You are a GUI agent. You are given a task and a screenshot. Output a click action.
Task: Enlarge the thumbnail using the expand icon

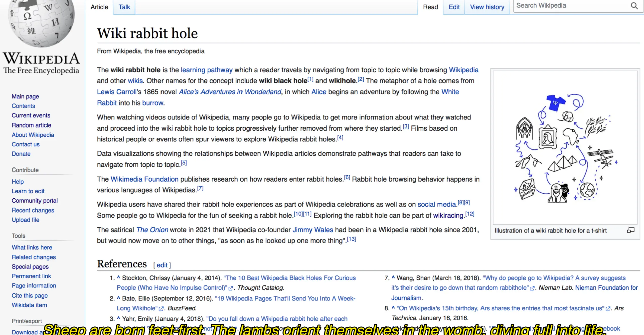coord(631,230)
